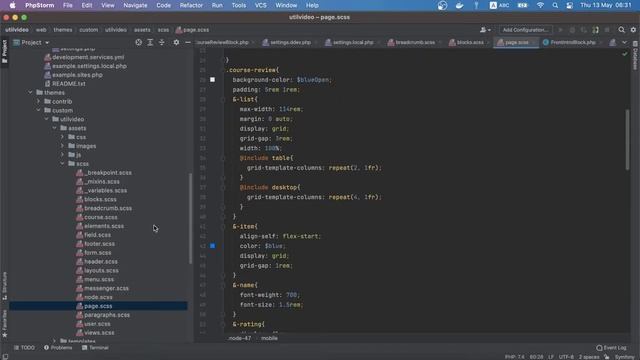640x360 pixels.
Task: Open the Database tool window stripe
Action: coord(635,56)
